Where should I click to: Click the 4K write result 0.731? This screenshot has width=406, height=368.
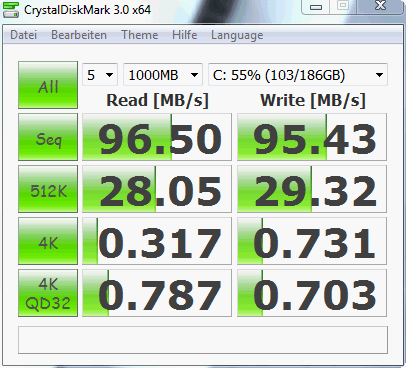tap(312, 241)
